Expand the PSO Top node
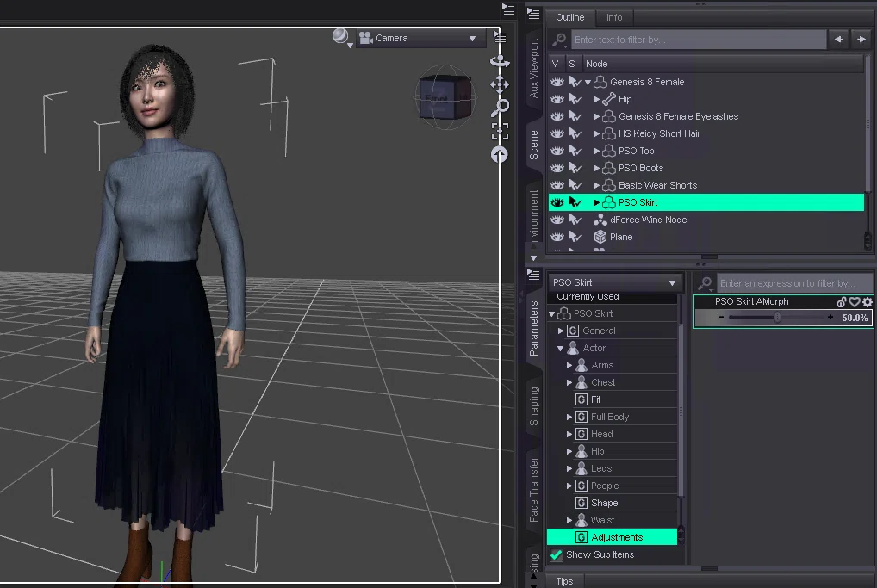Image resolution: width=877 pixels, height=588 pixels. click(597, 151)
